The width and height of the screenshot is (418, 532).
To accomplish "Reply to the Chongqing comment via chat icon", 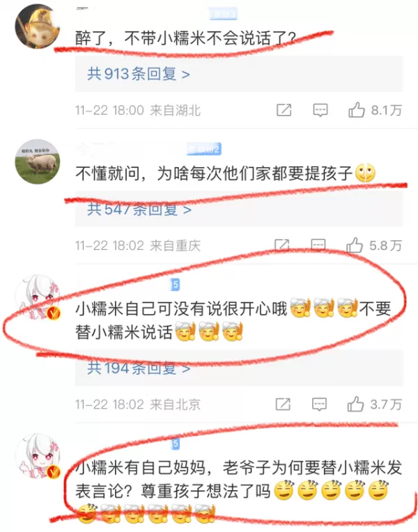I will pyautogui.click(x=318, y=245).
